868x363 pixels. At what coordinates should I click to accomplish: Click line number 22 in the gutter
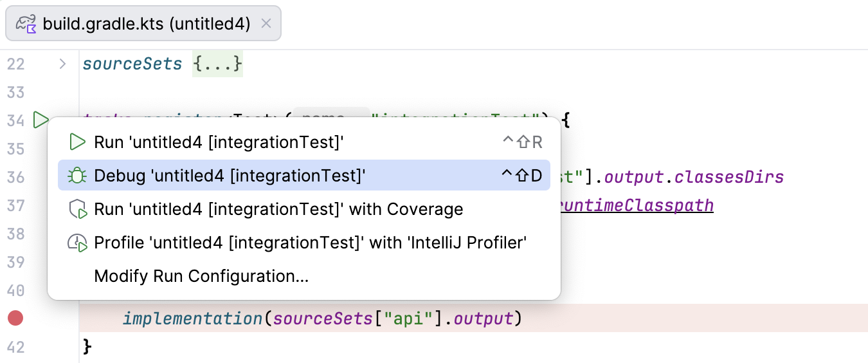click(x=15, y=64)
